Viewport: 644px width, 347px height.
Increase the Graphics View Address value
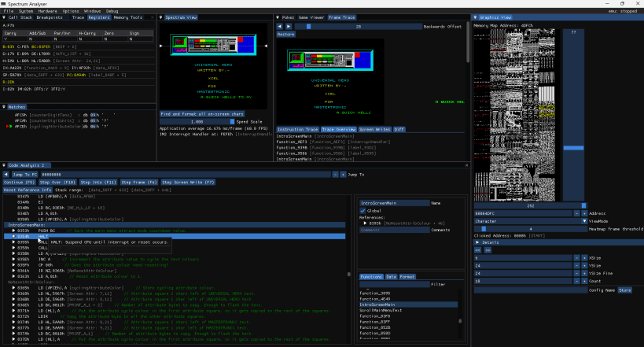pos(584,213)
